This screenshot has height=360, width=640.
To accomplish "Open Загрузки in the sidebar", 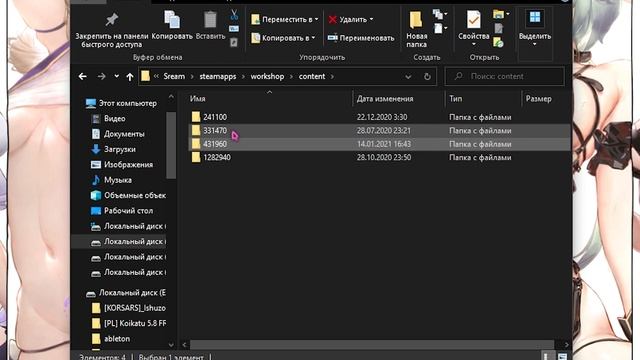I will [x=113, y=149].
